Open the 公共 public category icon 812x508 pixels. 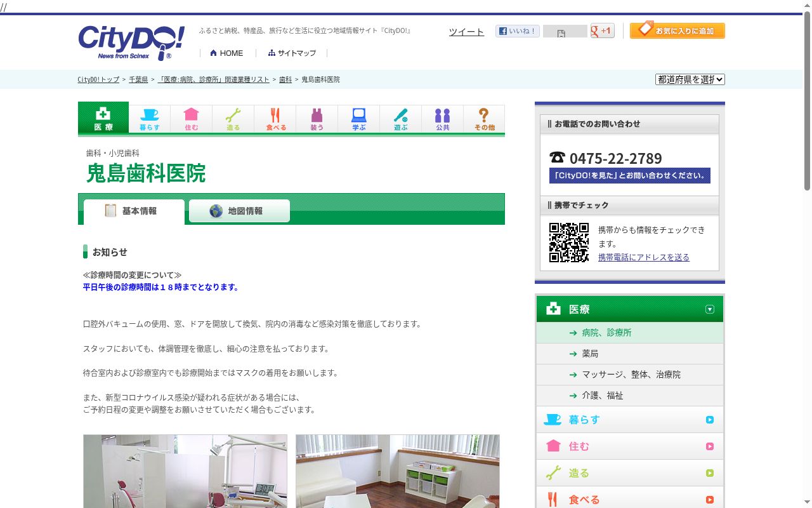443,119
